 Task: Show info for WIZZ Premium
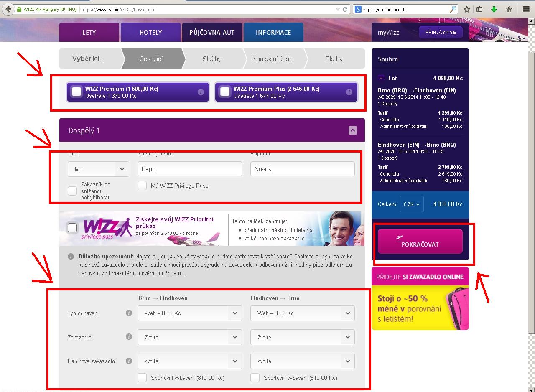pyautogui.click(x=201, y=92)
